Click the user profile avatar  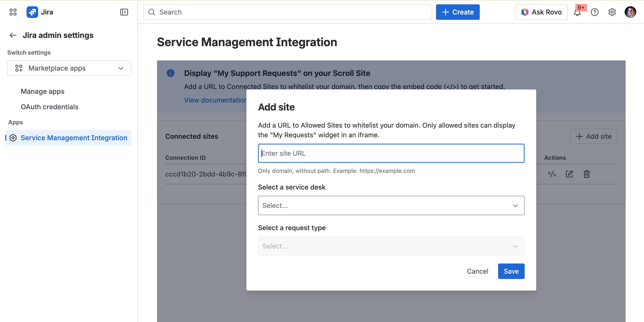(630, 12)
